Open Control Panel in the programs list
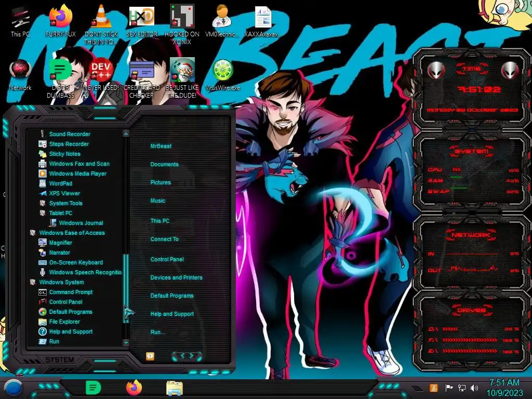The height and width of the screenshot is (399, 532). (x=65, y=302)
